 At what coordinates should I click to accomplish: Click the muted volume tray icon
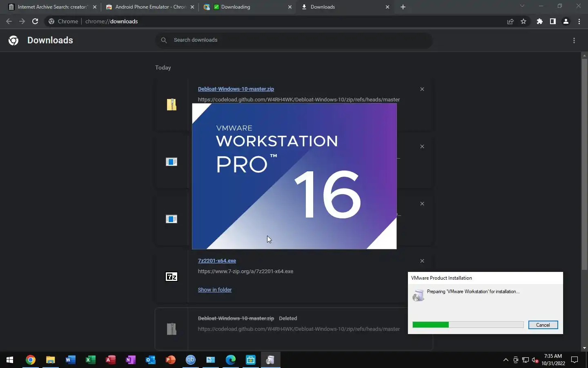[535, 360]
